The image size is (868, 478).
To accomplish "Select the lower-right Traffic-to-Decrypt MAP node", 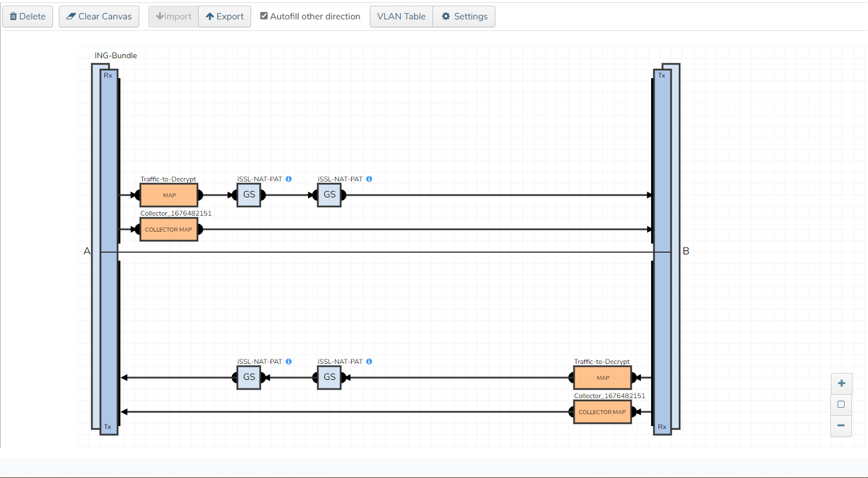I will click(603, 378).
